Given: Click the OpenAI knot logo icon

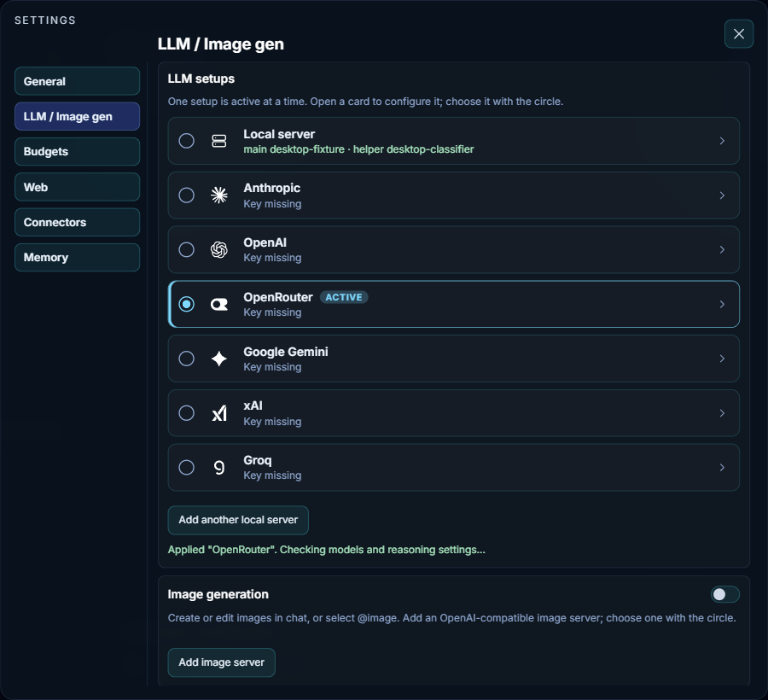Looking at the screenshot, I should (219, 250).
